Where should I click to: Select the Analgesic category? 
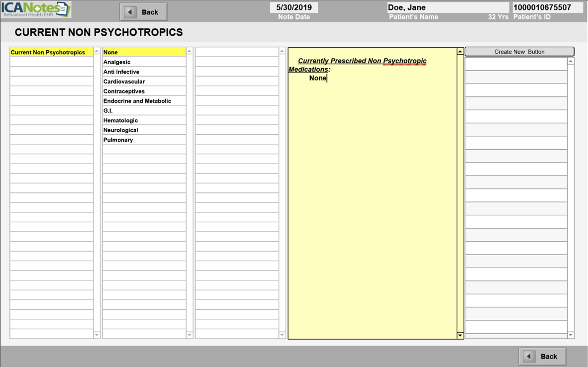click(x=117, y=62)
